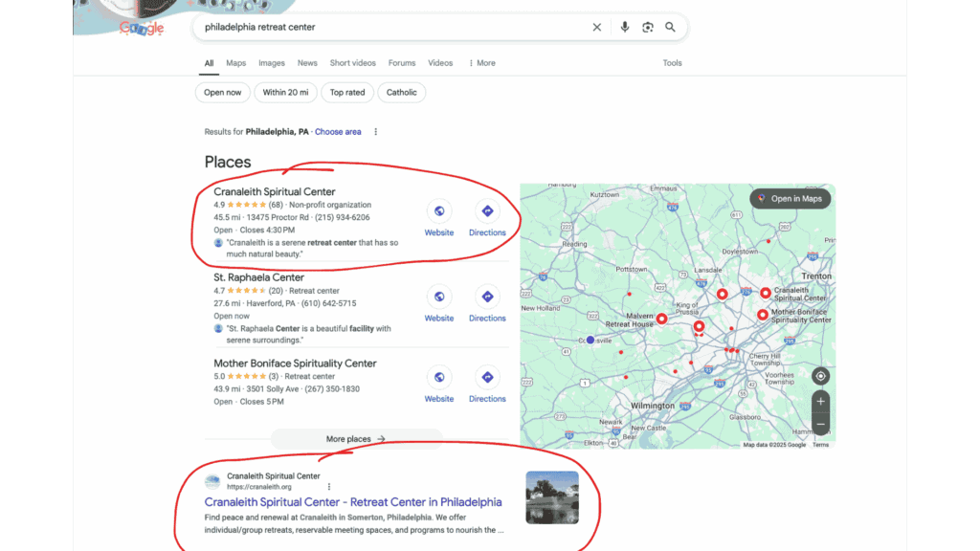The height and width of the screenshot is (551, 980).
Task: Switch to the Short videos tab
Action: pos(352,63)
